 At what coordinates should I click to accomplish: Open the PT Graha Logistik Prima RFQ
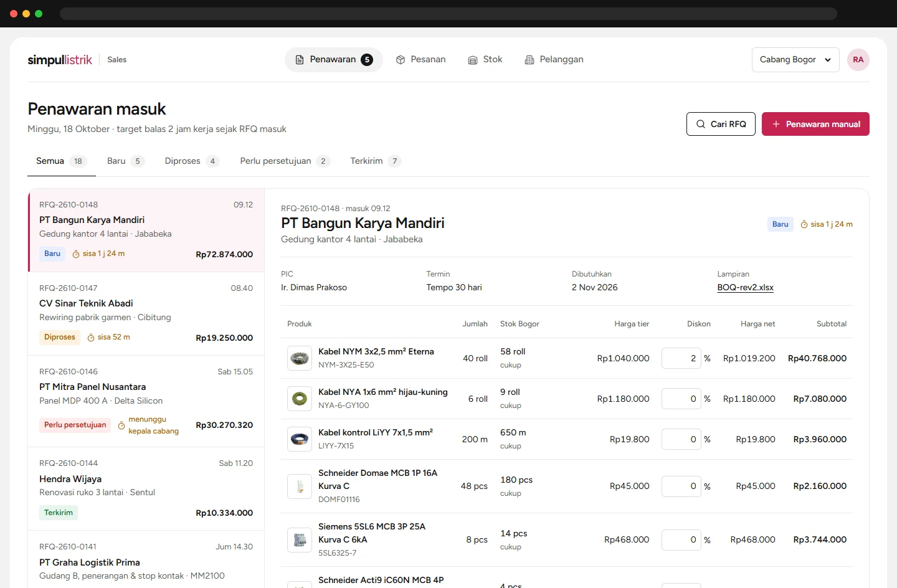click(146, 559)
